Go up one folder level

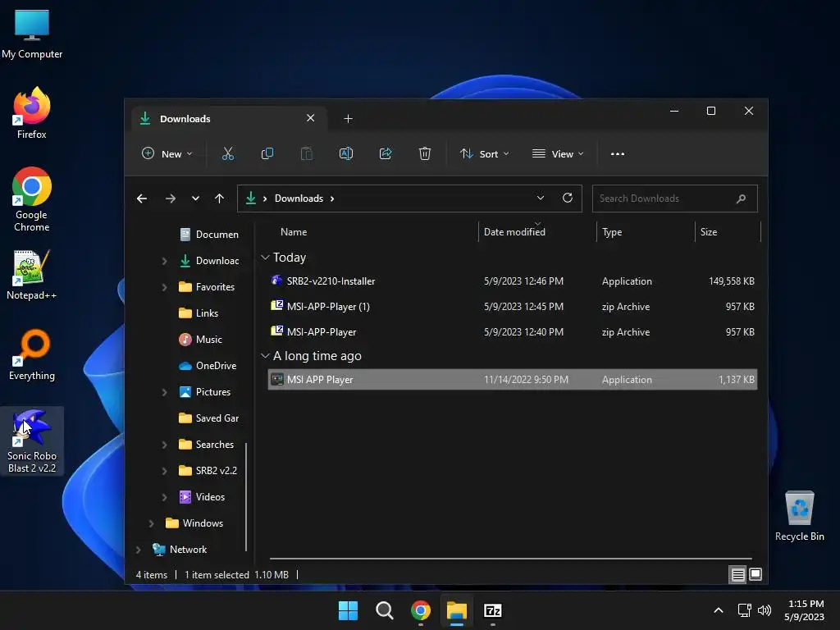tap(219, 199)
